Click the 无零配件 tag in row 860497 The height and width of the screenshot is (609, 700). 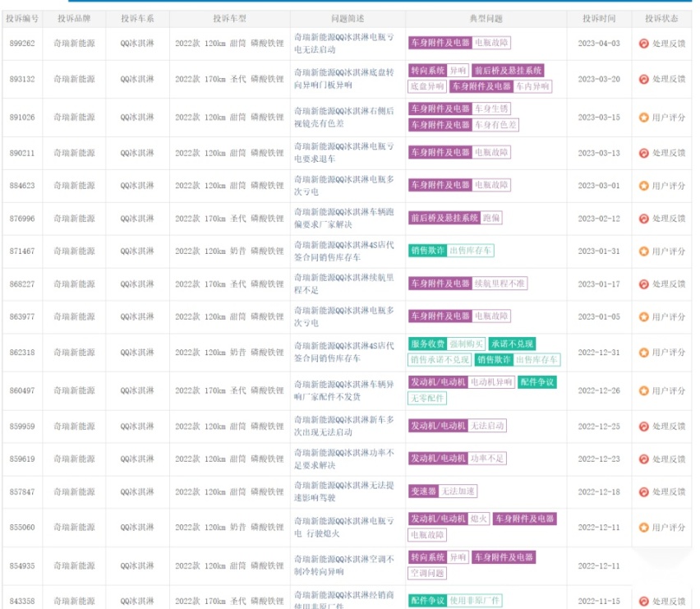point(427,399)
